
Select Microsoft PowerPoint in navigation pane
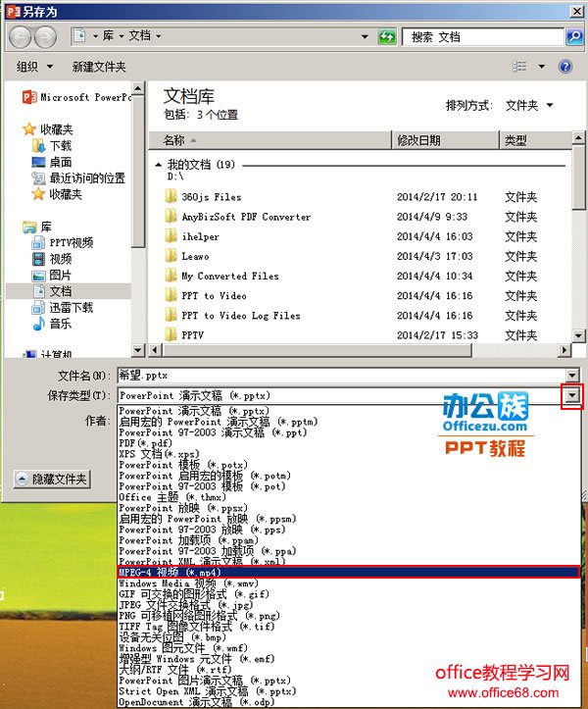(x=76, y=97)
